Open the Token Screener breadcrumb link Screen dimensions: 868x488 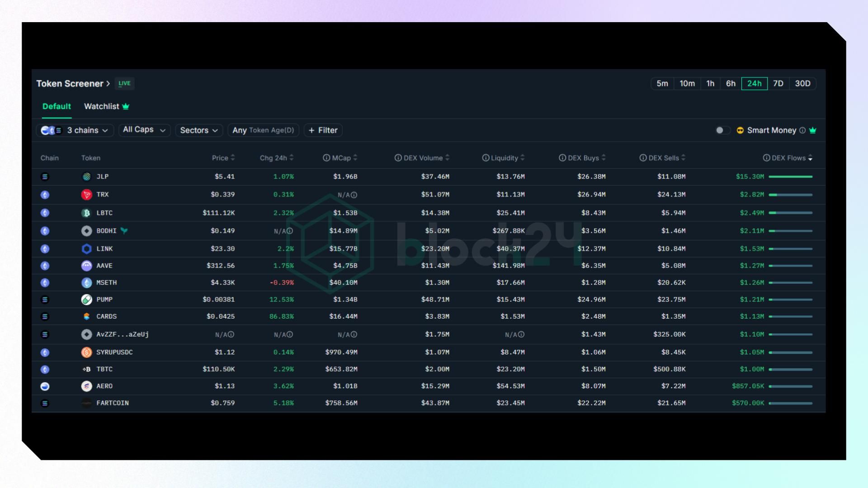click(73, 84)
